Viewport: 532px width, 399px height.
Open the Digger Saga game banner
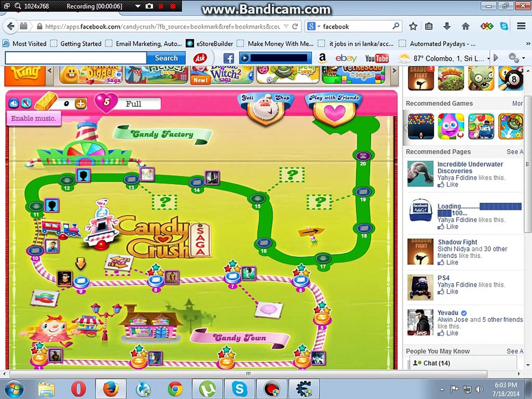pos(91,74)
